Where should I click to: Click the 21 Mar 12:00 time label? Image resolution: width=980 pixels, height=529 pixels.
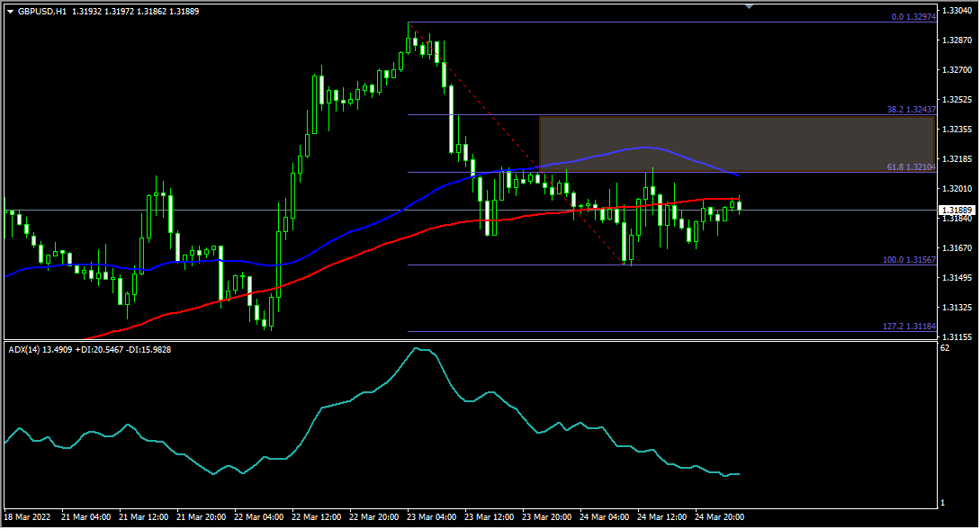coord(144,517)
